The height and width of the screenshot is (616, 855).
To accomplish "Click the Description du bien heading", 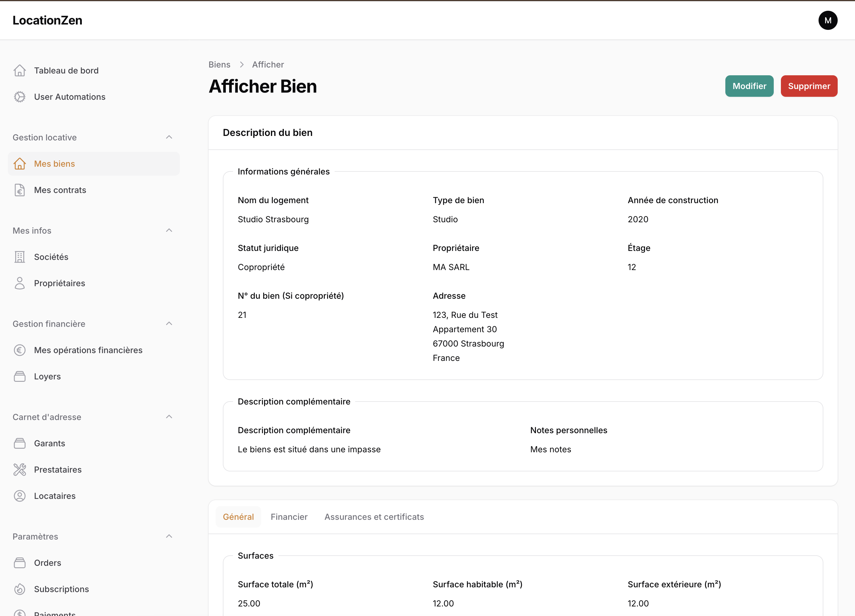I will (x=267, y=133).
